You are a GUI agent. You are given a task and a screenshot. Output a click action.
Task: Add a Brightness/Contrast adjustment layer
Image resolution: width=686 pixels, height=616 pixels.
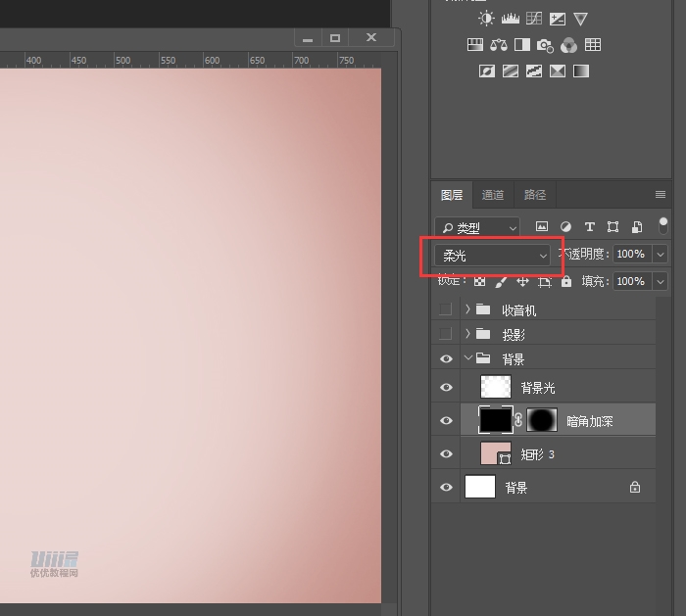487,19
